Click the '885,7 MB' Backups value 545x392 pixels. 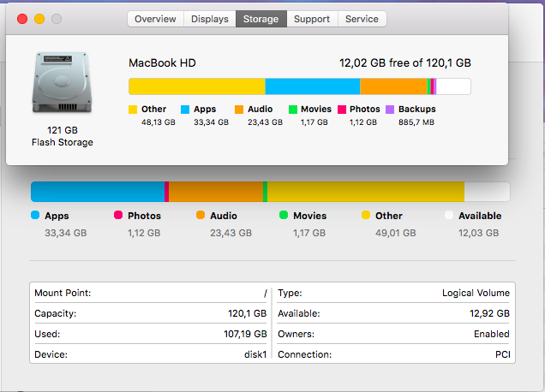point(416,122)
